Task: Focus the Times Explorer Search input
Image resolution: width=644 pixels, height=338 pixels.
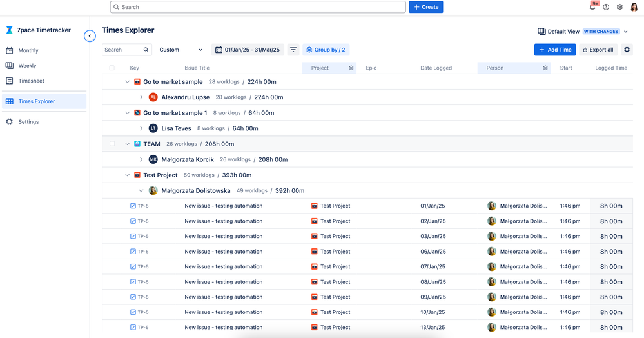Action: click(x=127, y=50)
